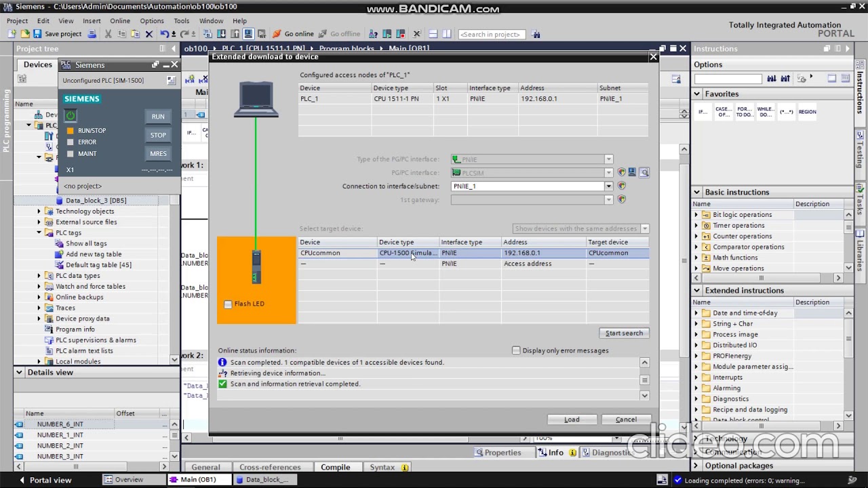Click the PLCSIM restore window icon
The width and height of the screenshot is (868, 488).
(156, 65)
